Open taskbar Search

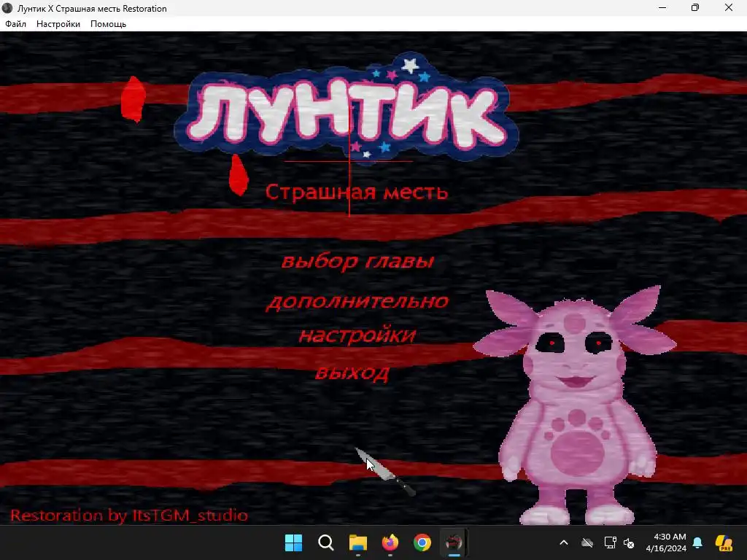click(326, 542)
